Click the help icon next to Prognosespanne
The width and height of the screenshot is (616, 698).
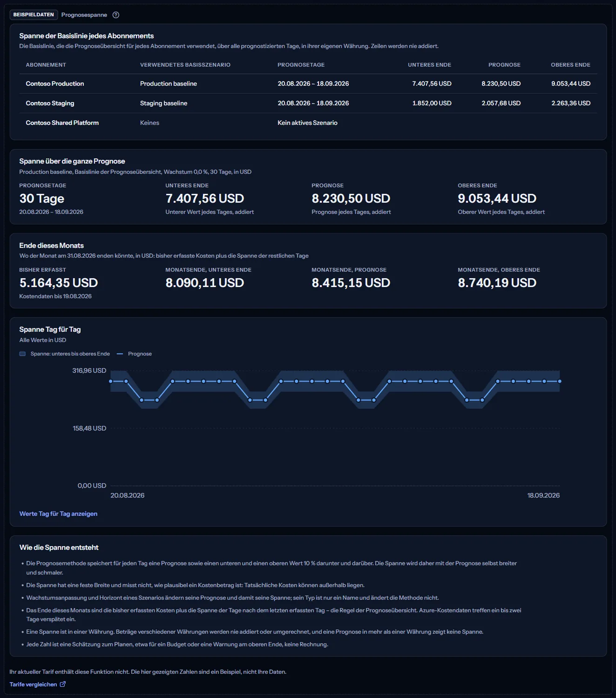[116, 15]
